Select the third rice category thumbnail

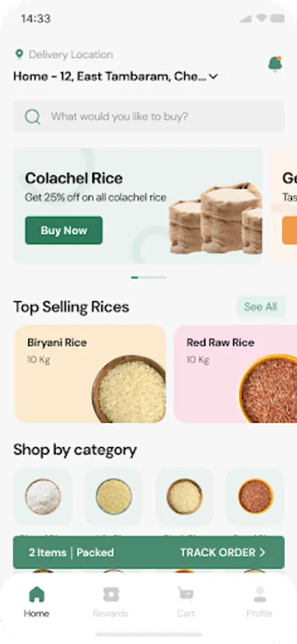click(x=185, y=497)
